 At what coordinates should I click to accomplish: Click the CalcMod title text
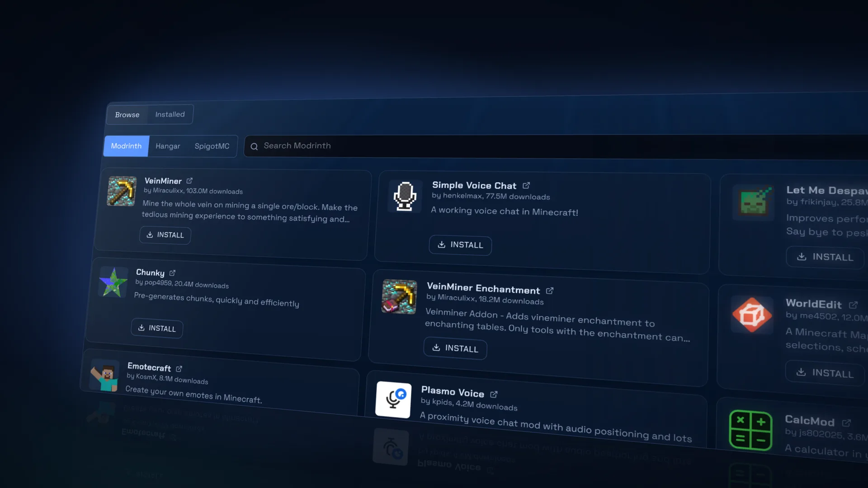810,421
